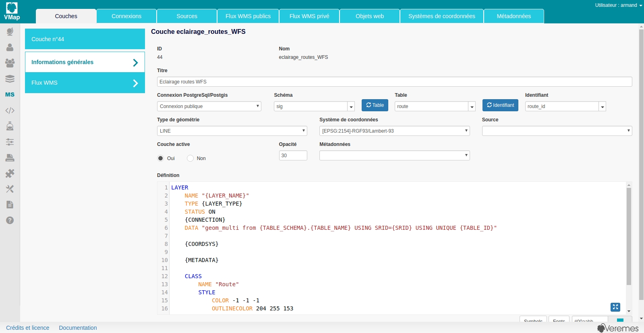Screen dimensions: 644x333
Task: Open the wrench and screwdriver tools icon
Action: click(10, 189)
